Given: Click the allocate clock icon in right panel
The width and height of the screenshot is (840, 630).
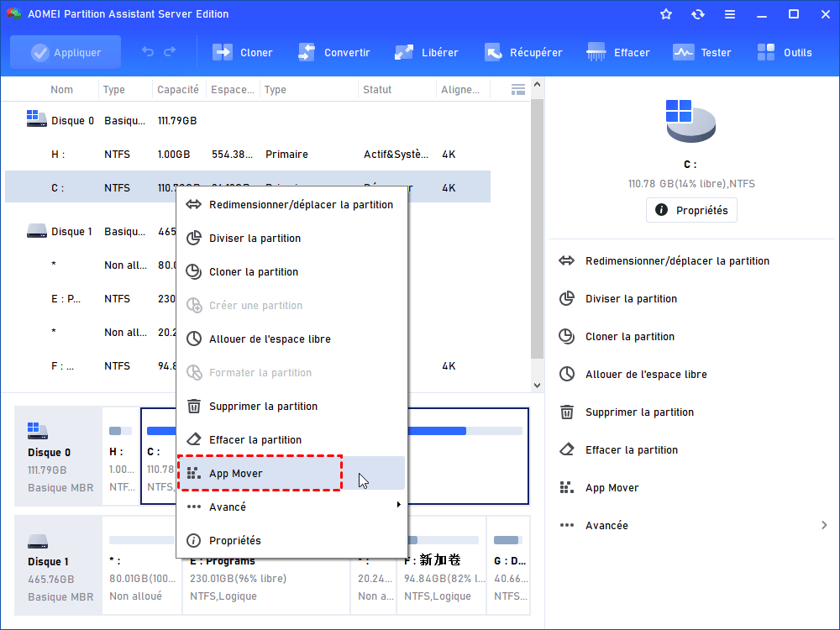Looking at the screenshot, I should tap(567, 374).
